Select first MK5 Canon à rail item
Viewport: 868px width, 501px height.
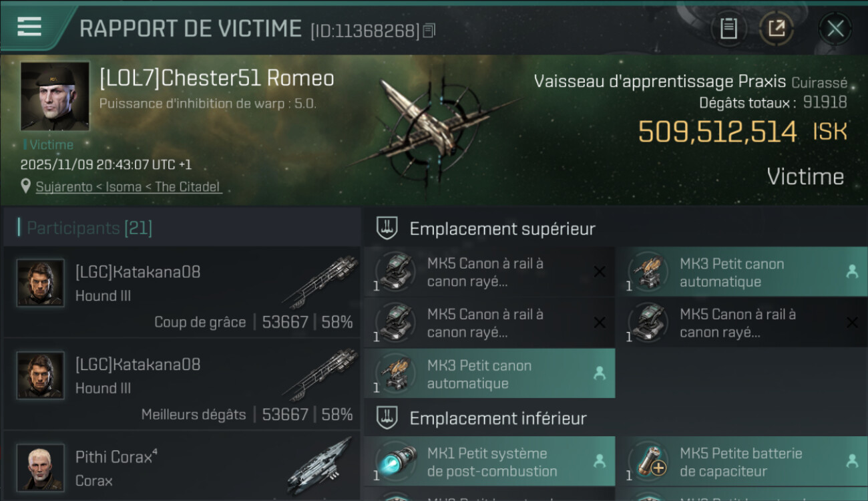[489, 272]
